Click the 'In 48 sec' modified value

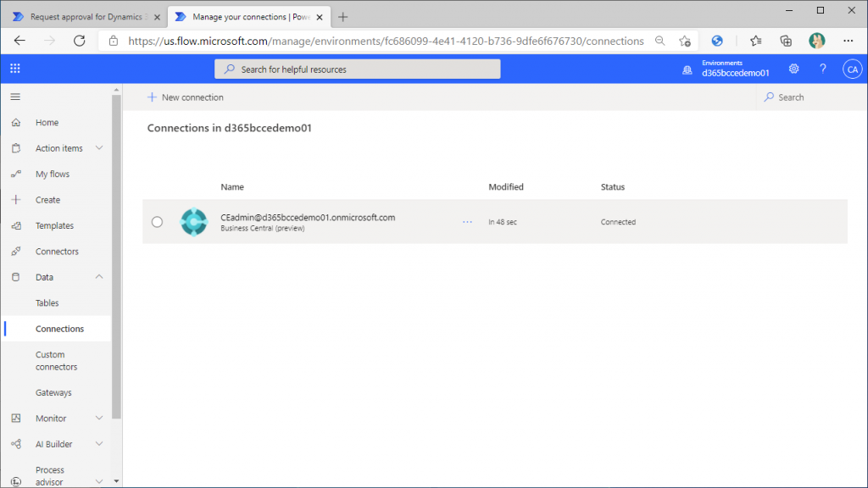coord(503,222)
